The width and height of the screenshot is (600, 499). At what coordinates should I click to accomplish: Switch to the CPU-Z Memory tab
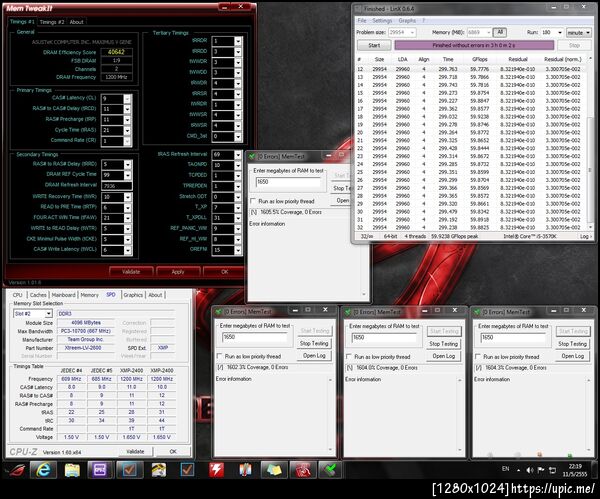90,295
